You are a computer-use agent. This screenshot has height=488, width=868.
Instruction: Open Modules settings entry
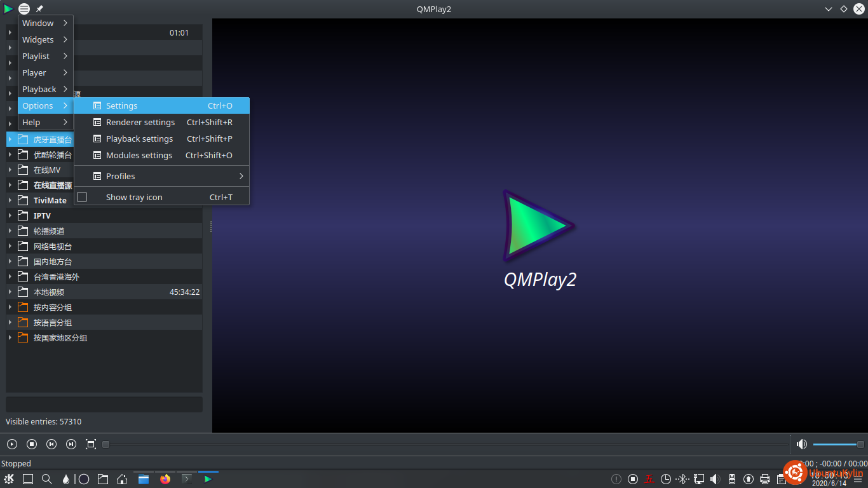tap(162, 155)
